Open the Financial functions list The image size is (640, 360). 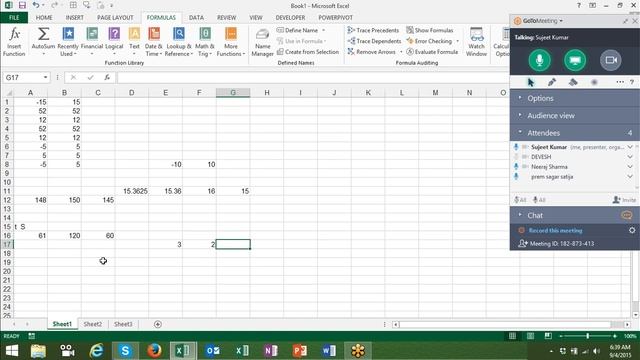click(92, 42)
